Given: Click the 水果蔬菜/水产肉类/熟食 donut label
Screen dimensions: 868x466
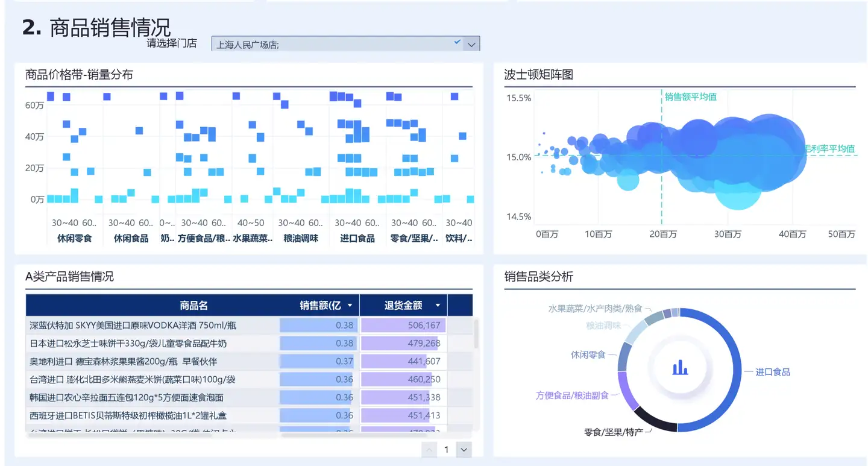Looking at the screenshot, I should pos(596,308).
